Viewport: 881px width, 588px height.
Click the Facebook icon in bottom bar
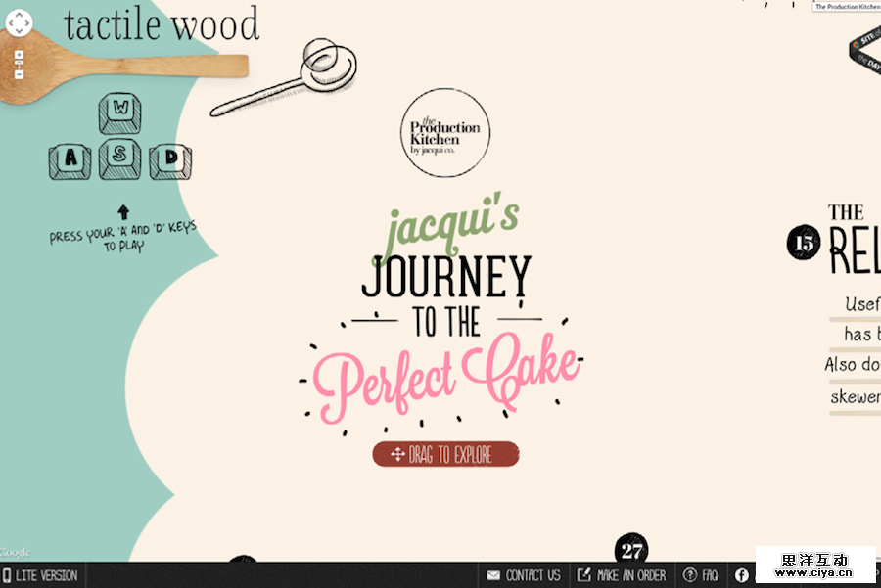point(741,575)
